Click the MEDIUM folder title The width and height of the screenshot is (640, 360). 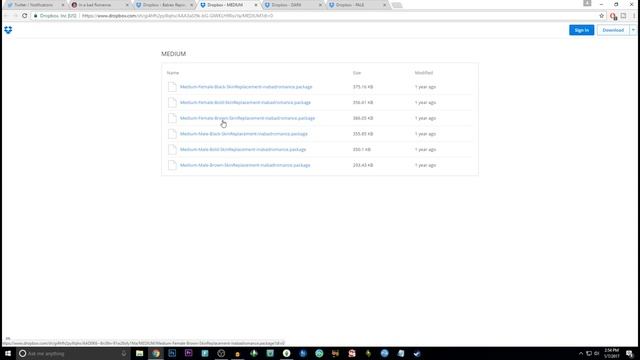point(173,54)
